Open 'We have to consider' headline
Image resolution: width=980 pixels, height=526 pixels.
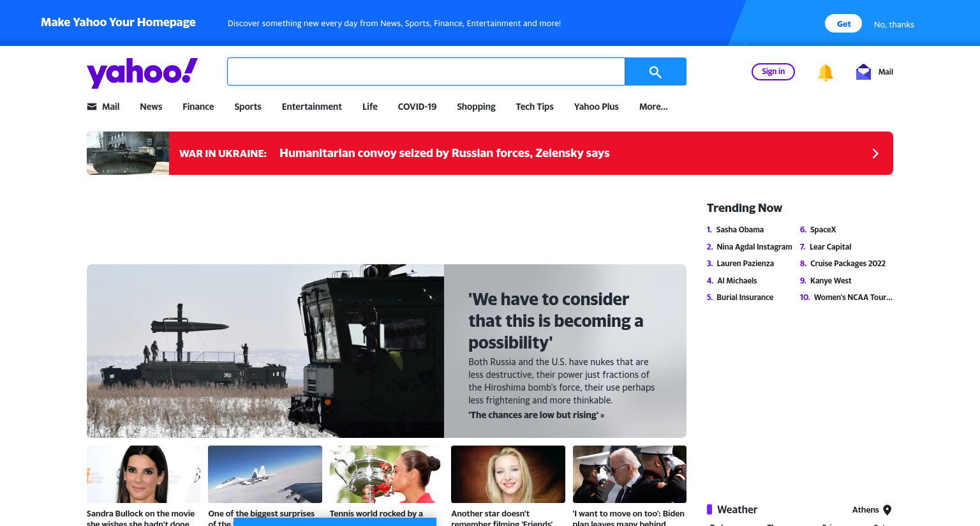(x=556, y=321)
